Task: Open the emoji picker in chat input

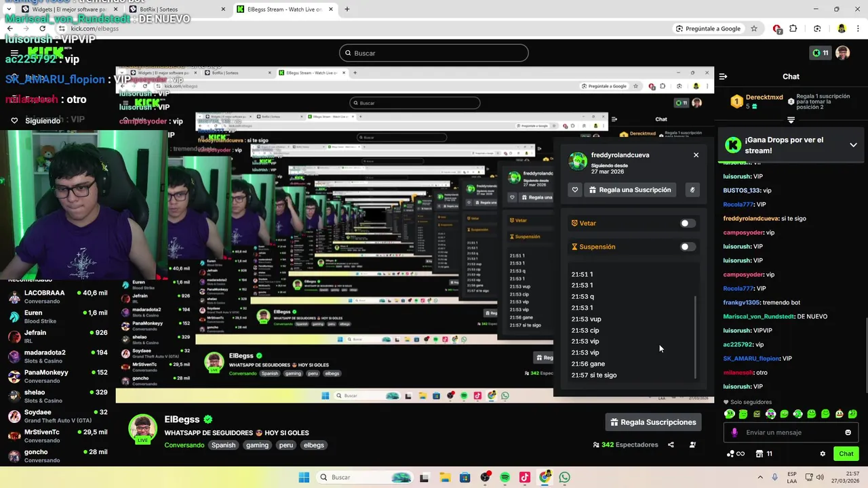Action: 848,432
